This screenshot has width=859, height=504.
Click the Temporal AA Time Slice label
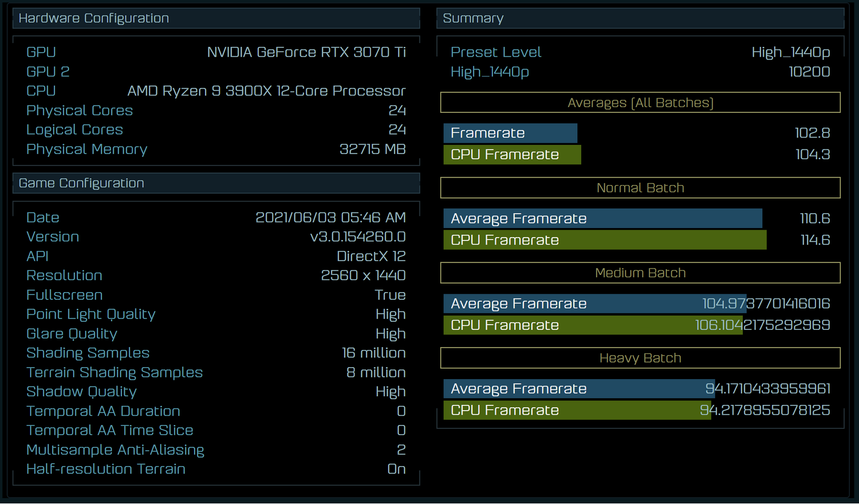pos(110,431)
